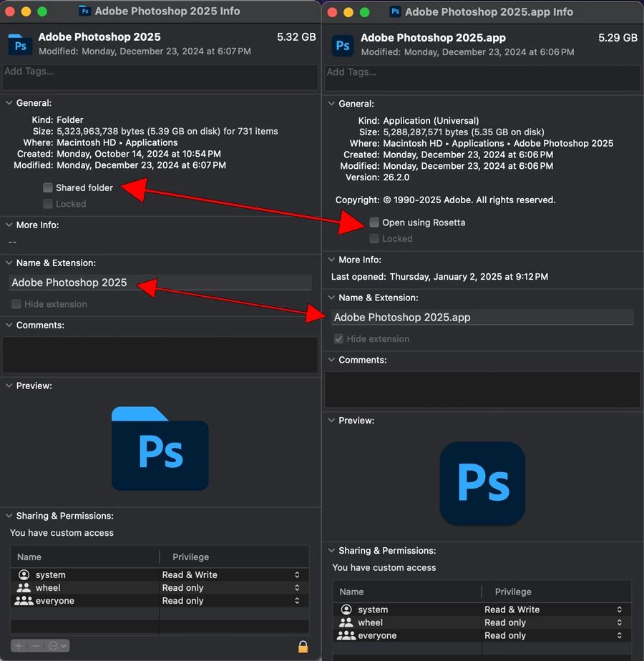Click the Ps icon in left window title bar
The height and width of the screenshot is (661, 644).
pyautogui.click(x=84, y=11)
